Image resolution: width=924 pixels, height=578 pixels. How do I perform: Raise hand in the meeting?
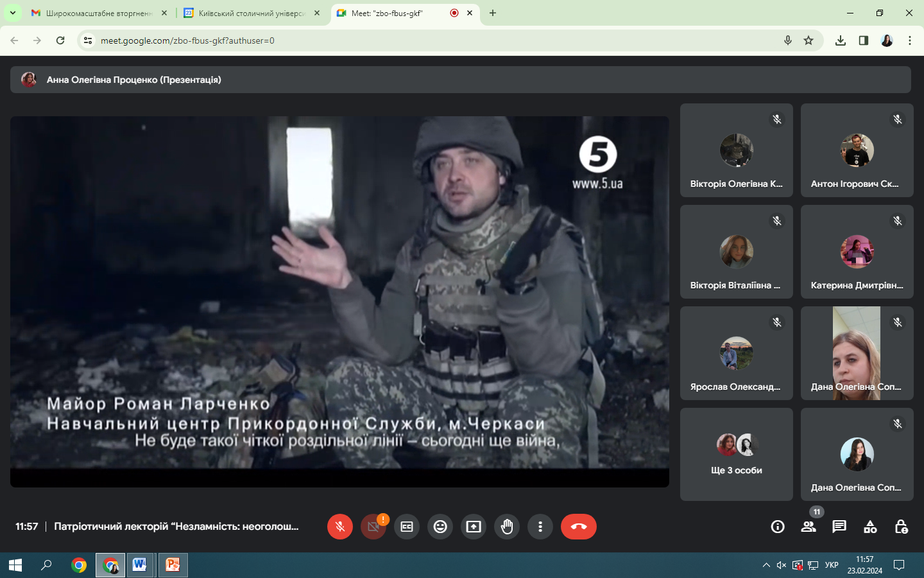[507, 527]
